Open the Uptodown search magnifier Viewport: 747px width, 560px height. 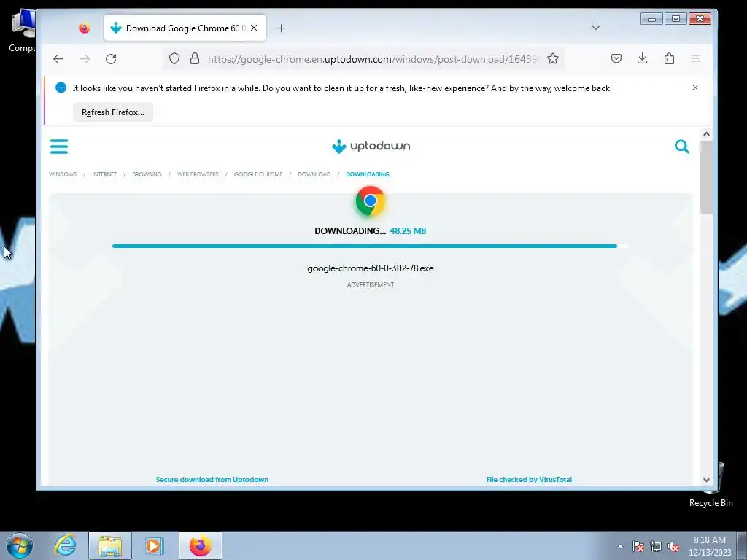tap(682, 146)
